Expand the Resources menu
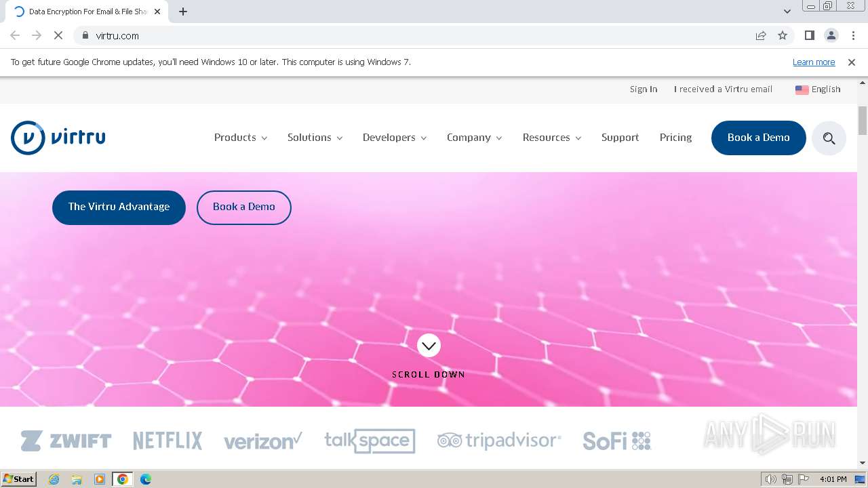Image resolution: width=868 pixels, height=488 pixels. [552, 138]
